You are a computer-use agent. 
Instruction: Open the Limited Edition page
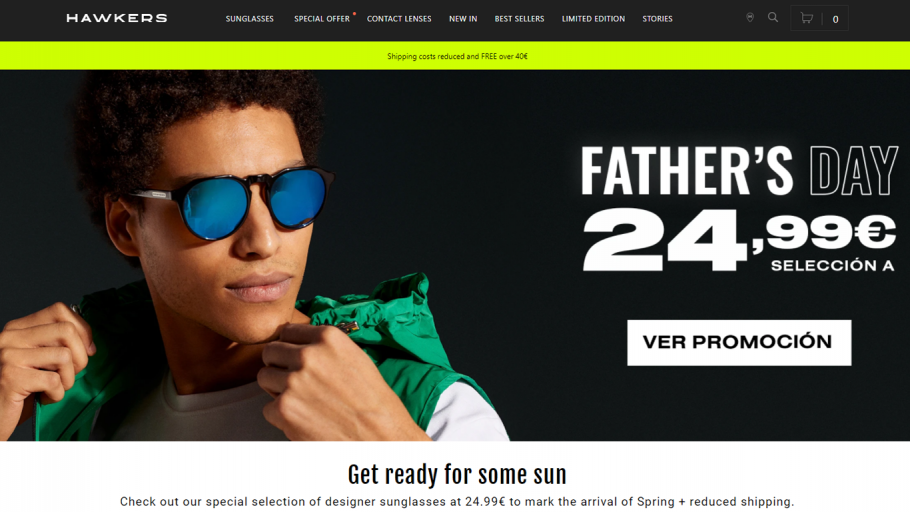(x=593, y=19)
